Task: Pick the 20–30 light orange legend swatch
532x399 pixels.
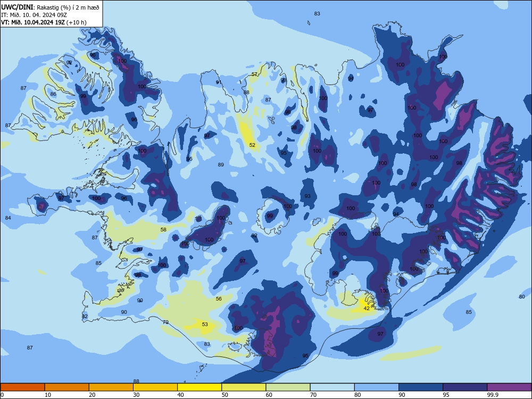Action: pyautogui.click(x=111, y=387)
